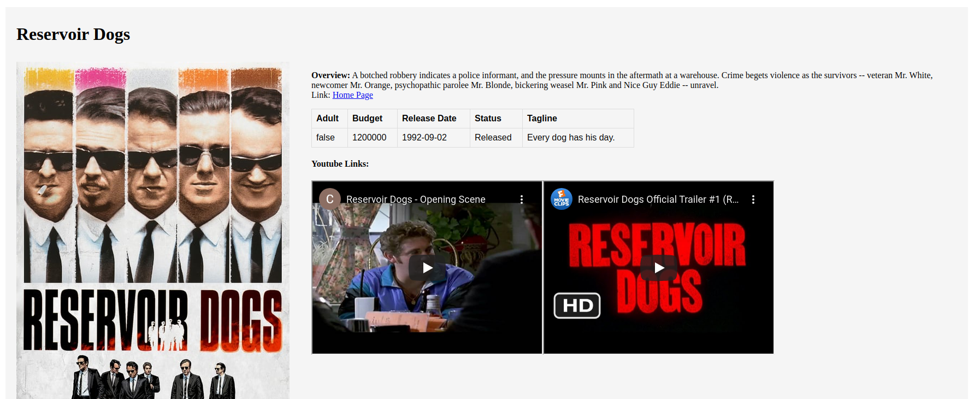Click the 'Reservoir Dogs Official Trailer #1' video title

658,199
